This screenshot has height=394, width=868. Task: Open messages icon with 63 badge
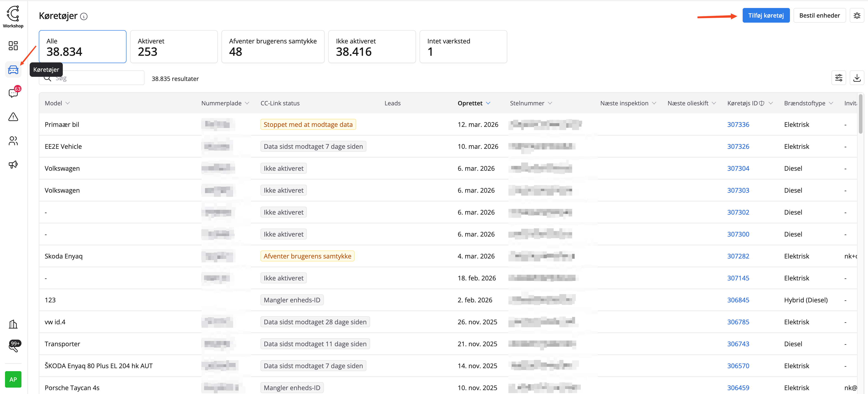coord(13,93)
